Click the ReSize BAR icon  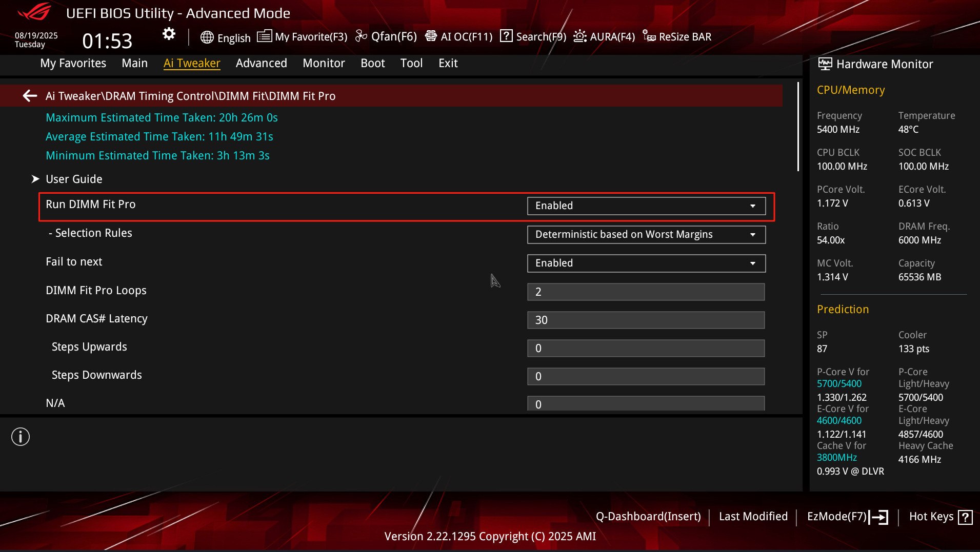649,36
